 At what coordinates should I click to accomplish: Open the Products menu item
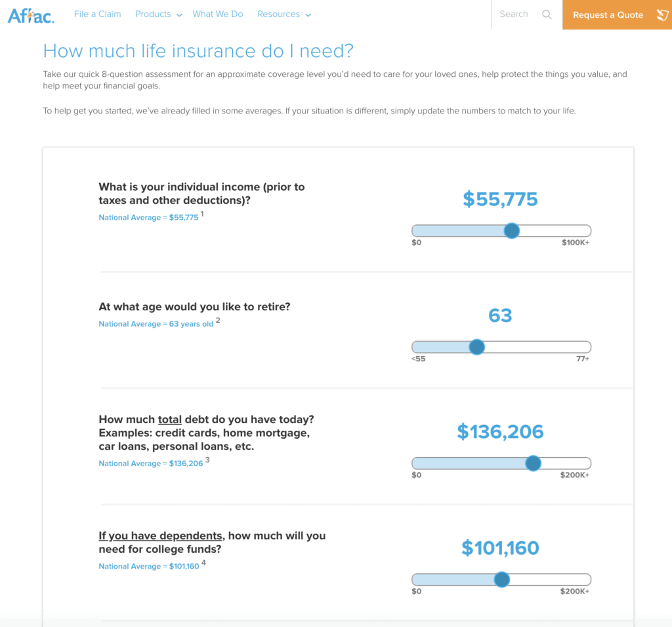point(153,14)
